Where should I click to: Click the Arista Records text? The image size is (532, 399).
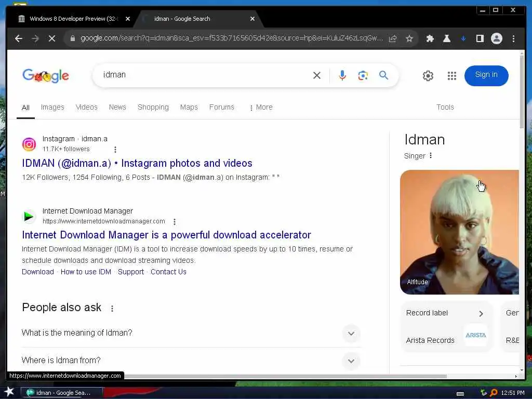[x=430, y=340]
